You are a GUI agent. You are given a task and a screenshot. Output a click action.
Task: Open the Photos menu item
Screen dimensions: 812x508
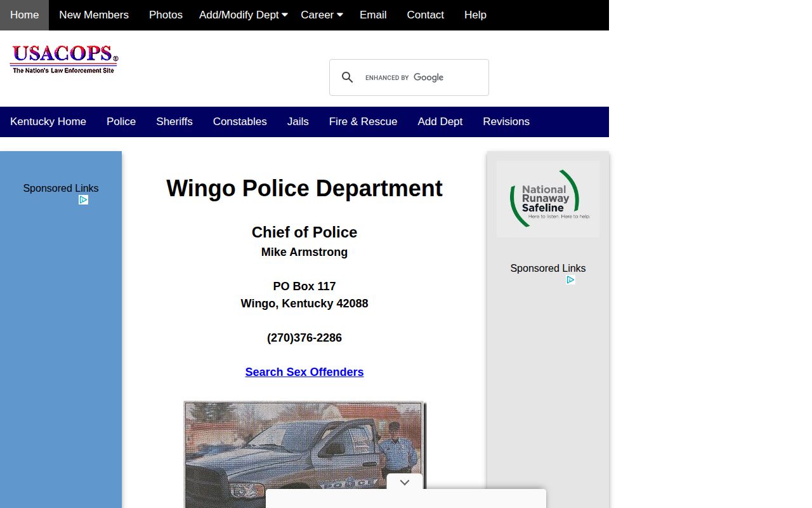coord(166,15)
